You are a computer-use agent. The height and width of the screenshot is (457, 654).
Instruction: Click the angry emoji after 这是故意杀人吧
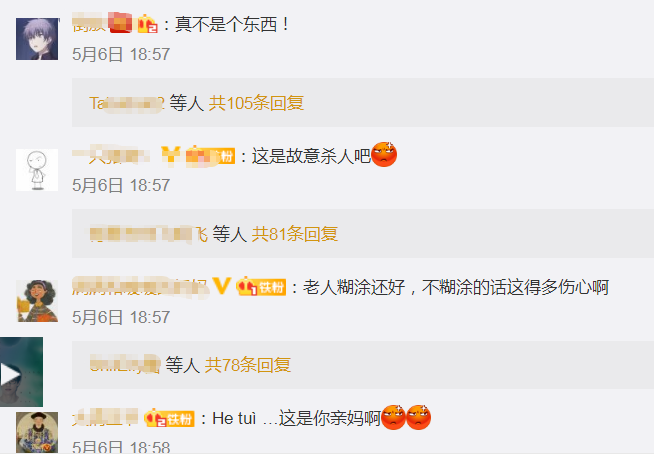(384, 155)
